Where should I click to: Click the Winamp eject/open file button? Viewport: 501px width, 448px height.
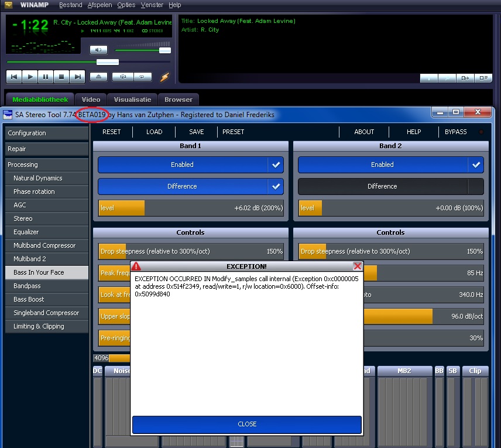(98, 77)
